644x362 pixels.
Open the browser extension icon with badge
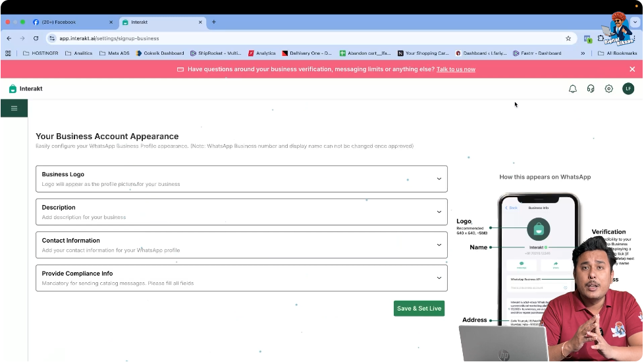tap(588, 39)
